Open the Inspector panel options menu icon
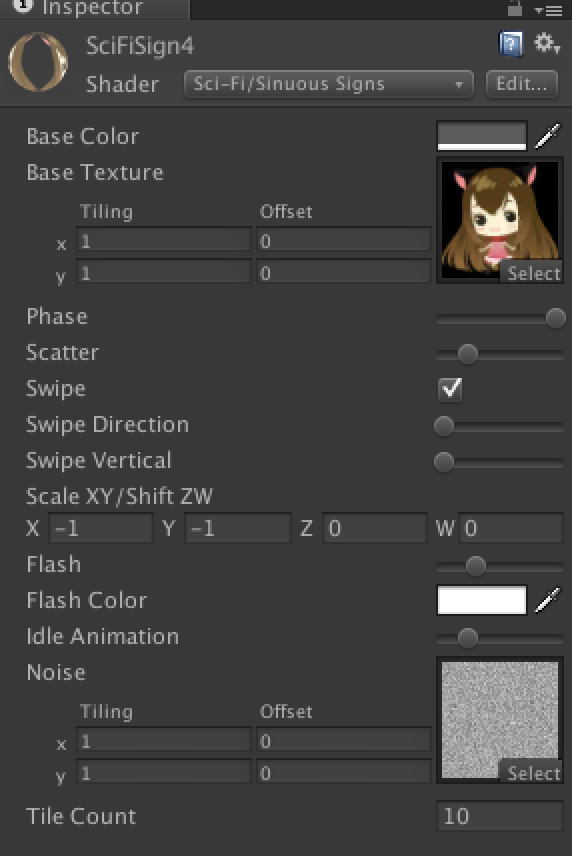The image size is (572, 856). (549, 10)
